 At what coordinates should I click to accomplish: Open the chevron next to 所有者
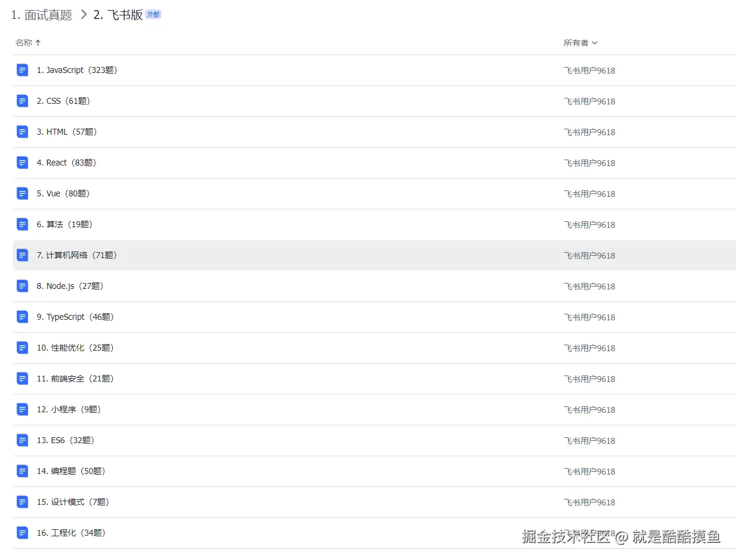[594, 42]
